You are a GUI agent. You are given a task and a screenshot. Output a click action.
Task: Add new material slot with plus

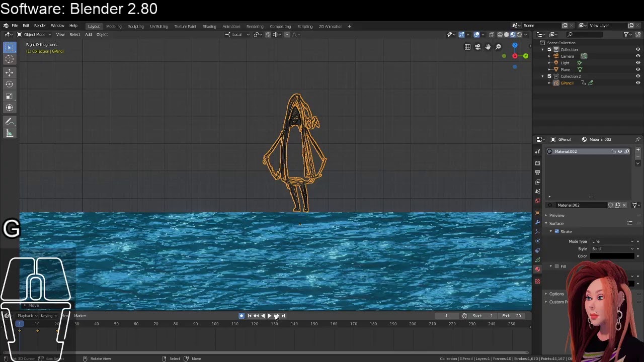638,150
